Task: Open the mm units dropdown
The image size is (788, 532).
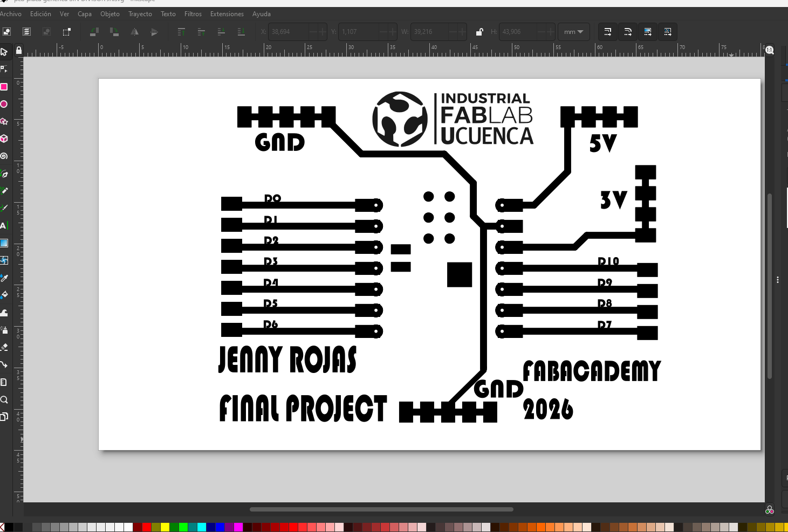Action: 573,32
